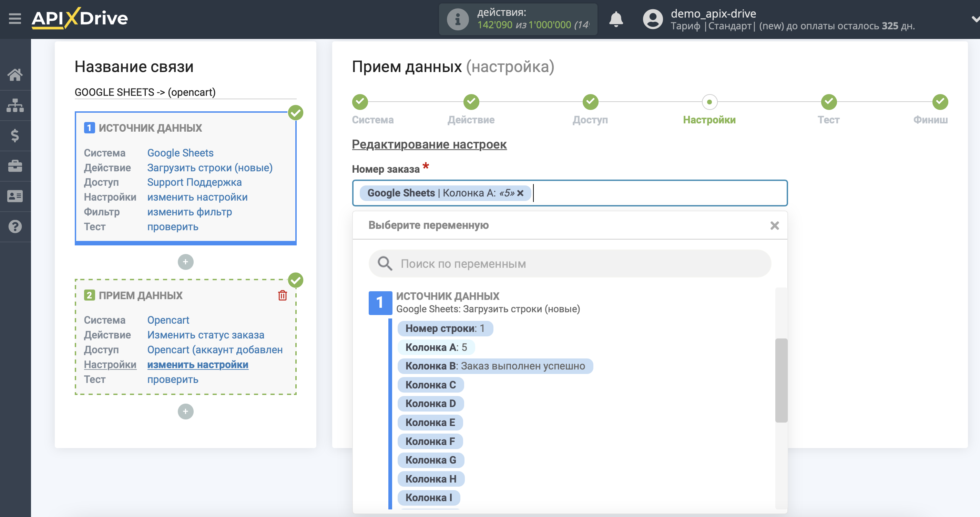Open the help question mark icon
The image size is (980, 517).
15,227
